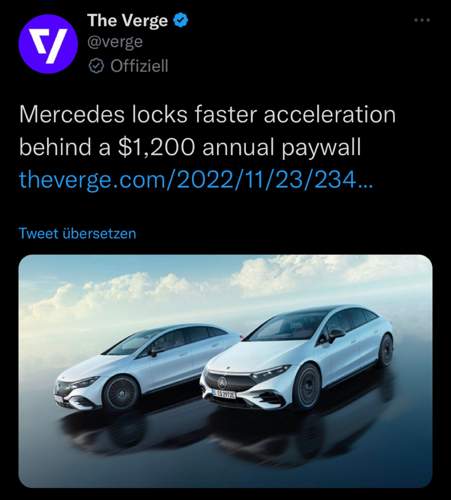The height and width of the screenshot is (500, 451).
Task: Click the side mirror of right car
Action: (336, 334)
